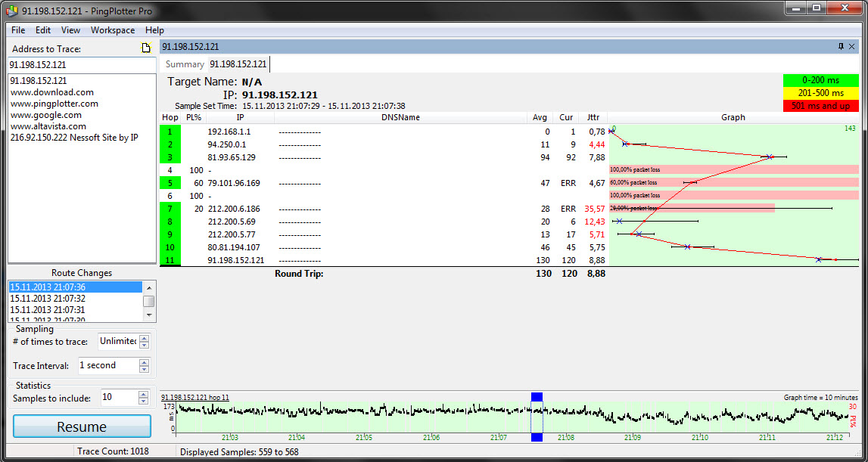
Task: Open the Help menu
Action: [155, 30]
